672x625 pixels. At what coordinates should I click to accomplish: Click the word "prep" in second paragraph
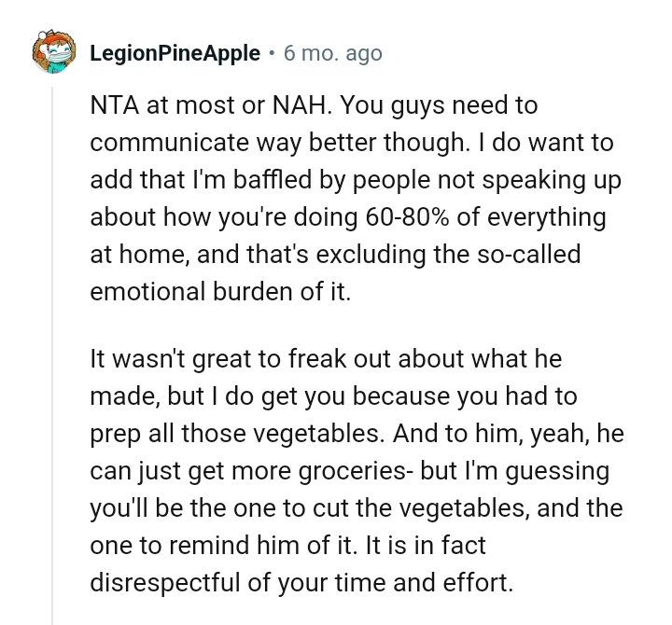115,434
